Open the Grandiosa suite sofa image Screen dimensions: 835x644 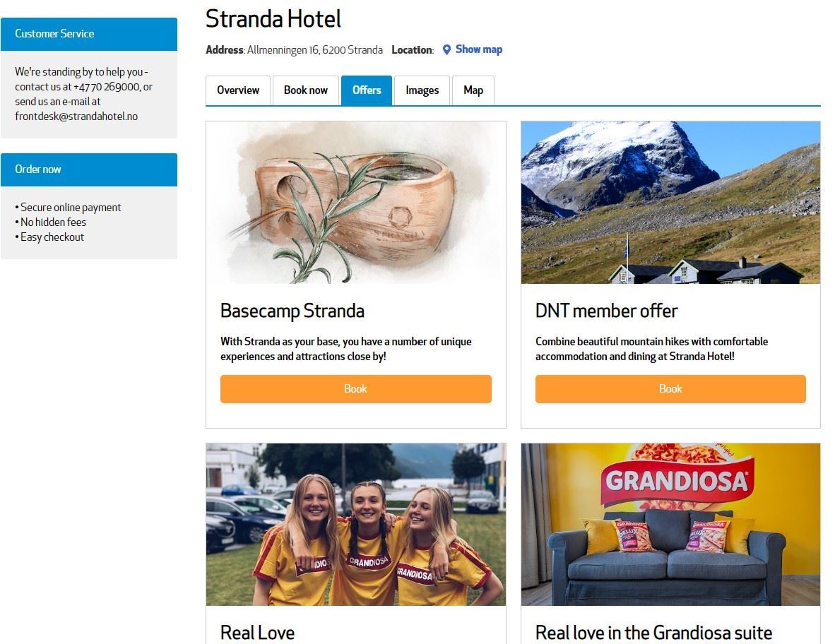click(670, 524)
